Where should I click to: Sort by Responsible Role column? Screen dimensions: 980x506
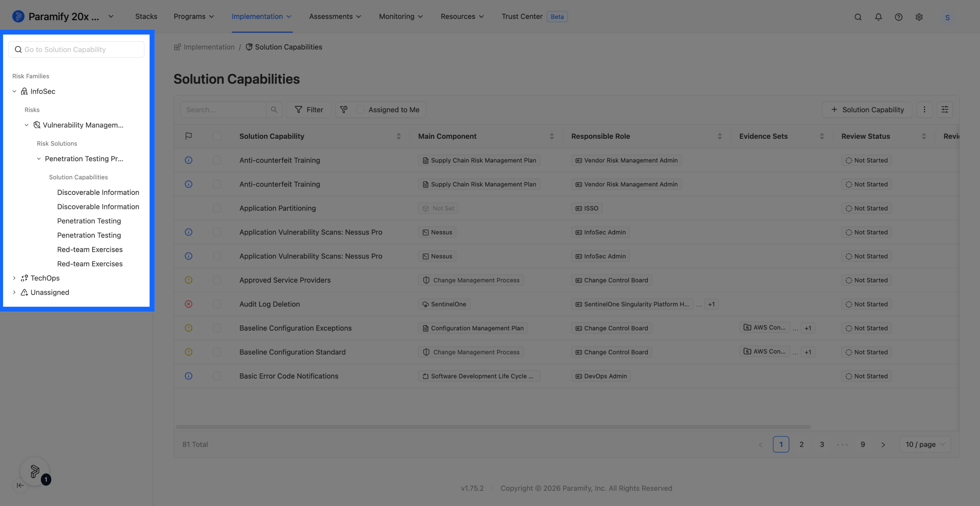tap(719, 136)
